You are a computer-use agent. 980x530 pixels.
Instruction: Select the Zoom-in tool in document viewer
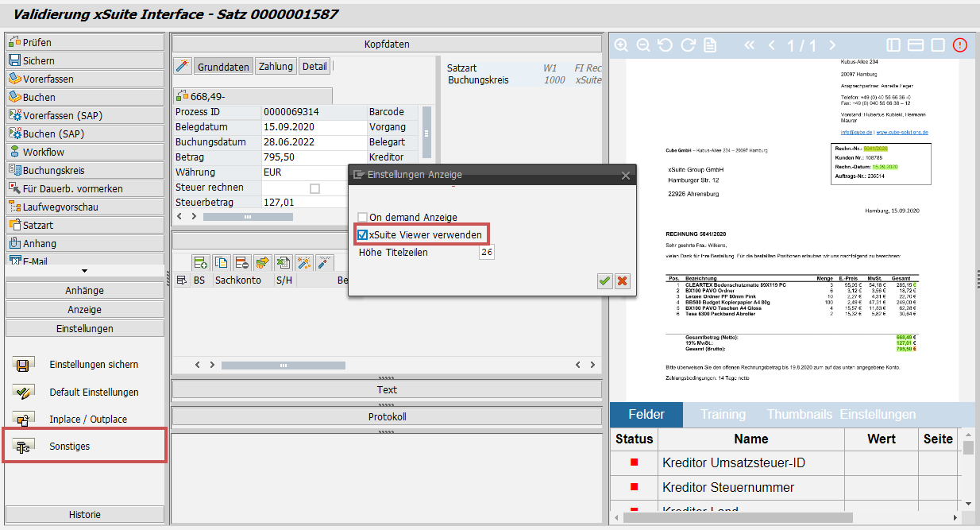pos(623,45)
